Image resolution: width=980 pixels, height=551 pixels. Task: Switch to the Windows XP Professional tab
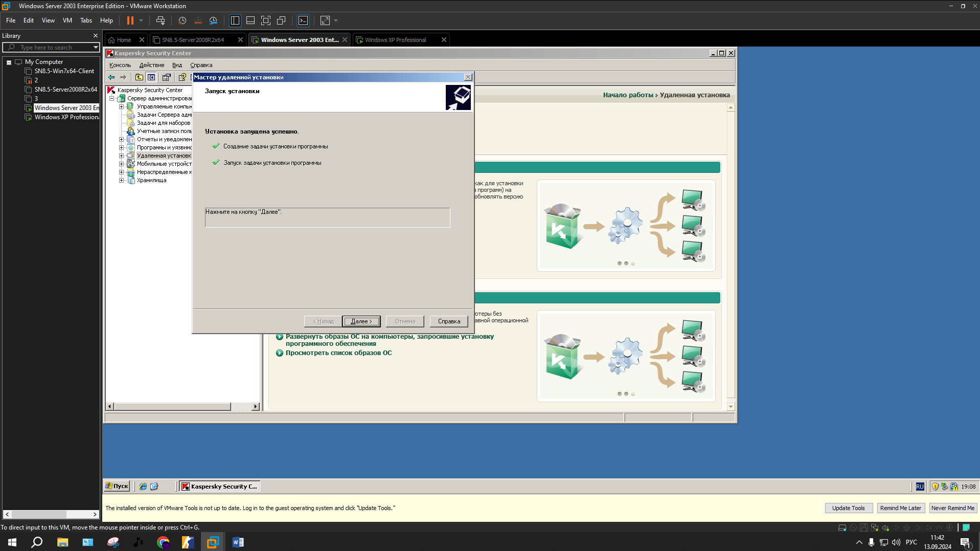click(x=395, y=40)
